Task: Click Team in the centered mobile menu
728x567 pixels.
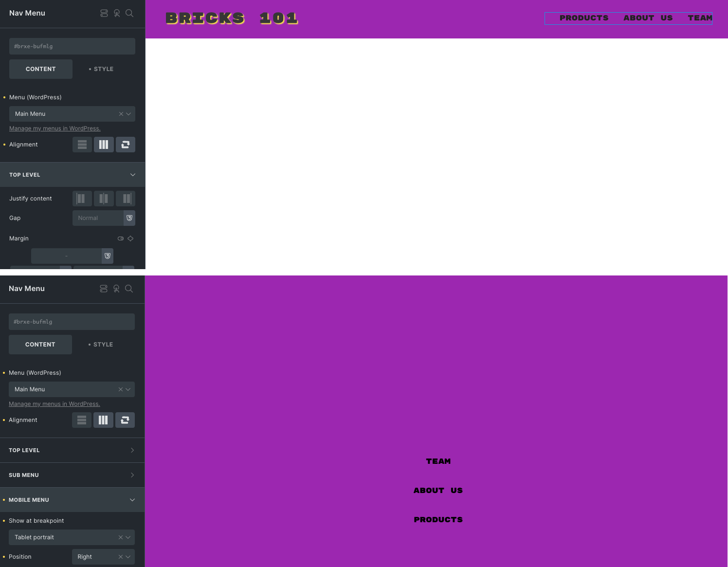Action: pos(438,461)
